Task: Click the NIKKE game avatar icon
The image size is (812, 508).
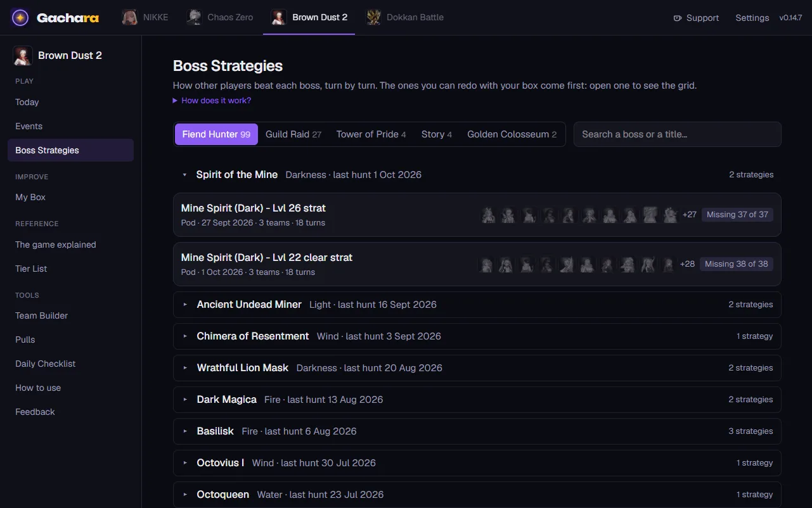Action: [130, 17]
